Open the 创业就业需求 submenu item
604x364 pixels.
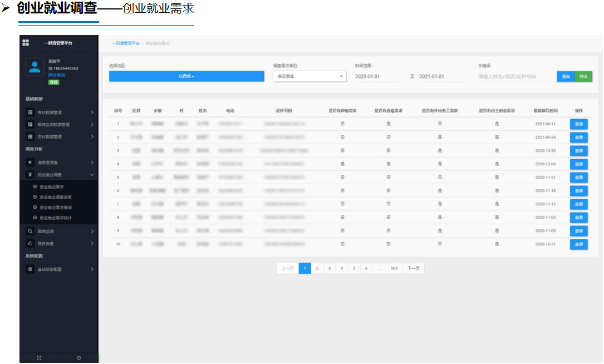[52, 187]
